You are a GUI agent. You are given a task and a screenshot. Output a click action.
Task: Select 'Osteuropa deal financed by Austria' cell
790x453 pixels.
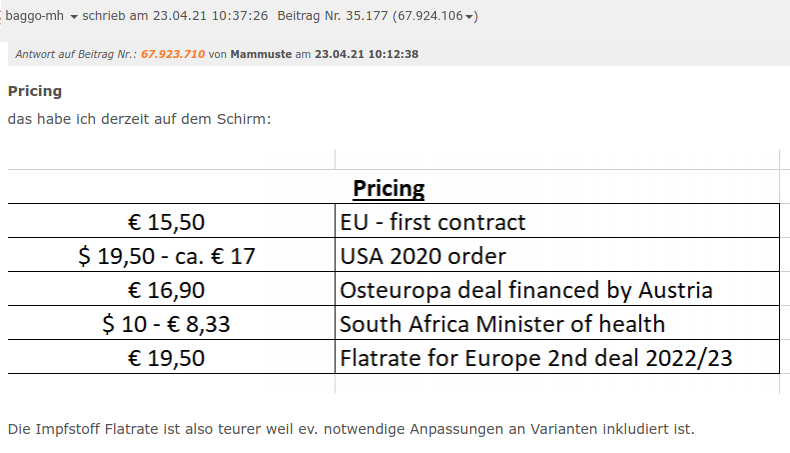[x=526, y=290]
